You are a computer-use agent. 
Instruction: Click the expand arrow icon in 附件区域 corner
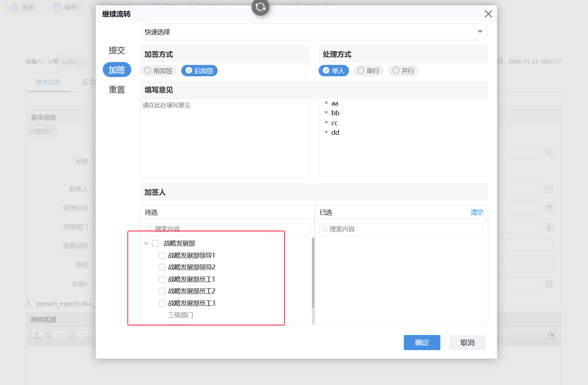(x=552, y=335)
